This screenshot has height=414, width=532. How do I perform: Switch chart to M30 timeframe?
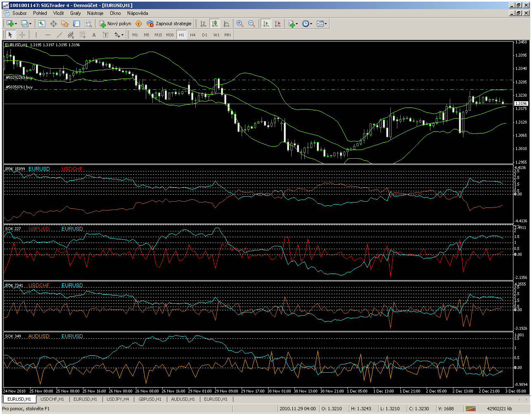(170, 35)
